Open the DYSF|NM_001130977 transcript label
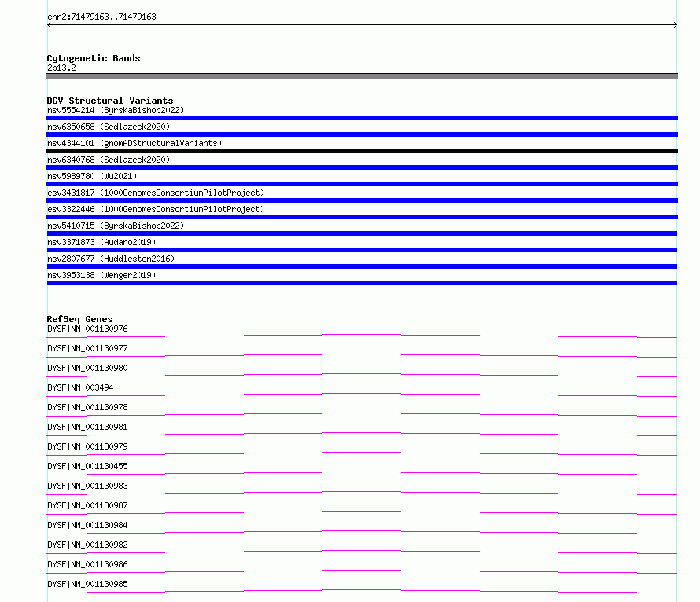Image resolution: width=700 pixels, height=602 pixels. pos(87,348)
